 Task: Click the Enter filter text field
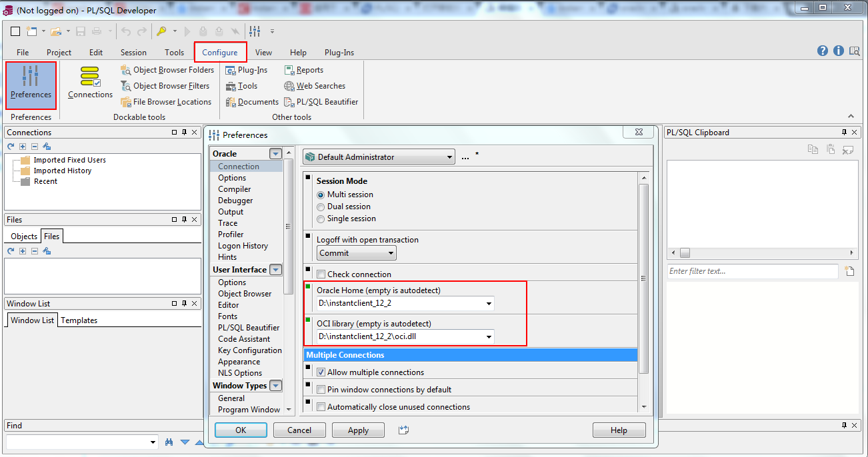click(x=753, y=271)
